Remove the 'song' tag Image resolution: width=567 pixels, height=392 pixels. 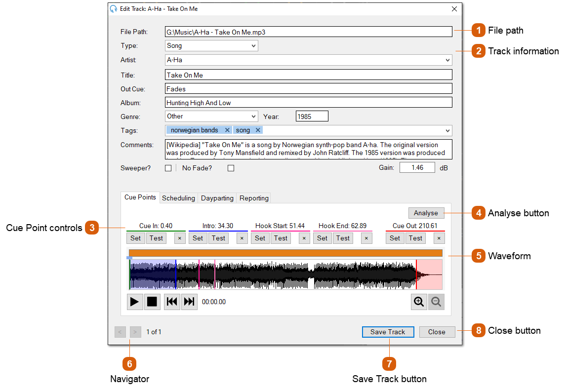pyautogui.click(x=257, y=130)
